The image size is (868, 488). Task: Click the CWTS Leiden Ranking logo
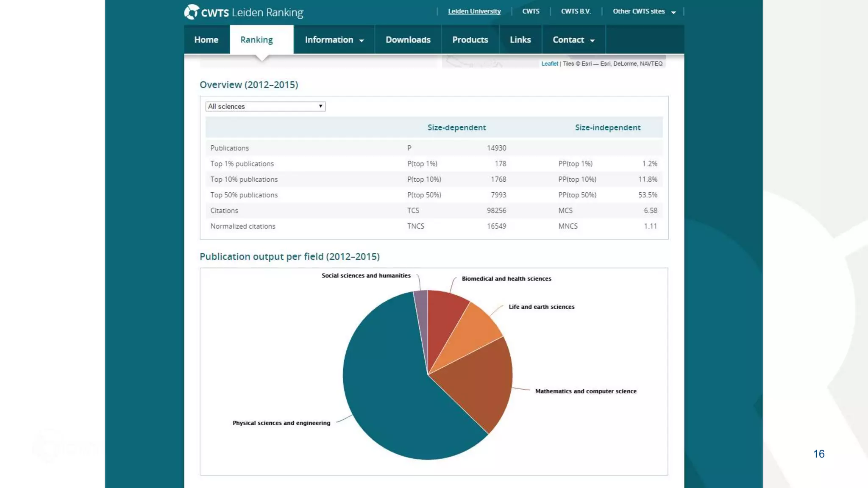coord(244,12)
